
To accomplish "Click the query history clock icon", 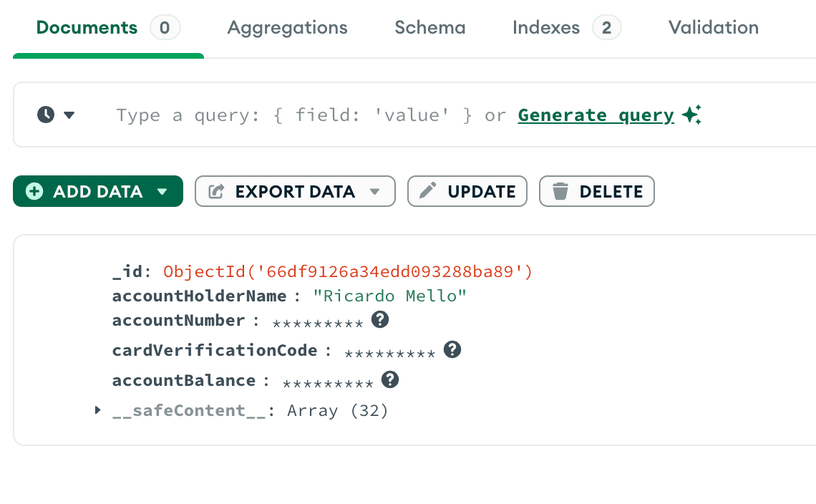I will [46, 115].
